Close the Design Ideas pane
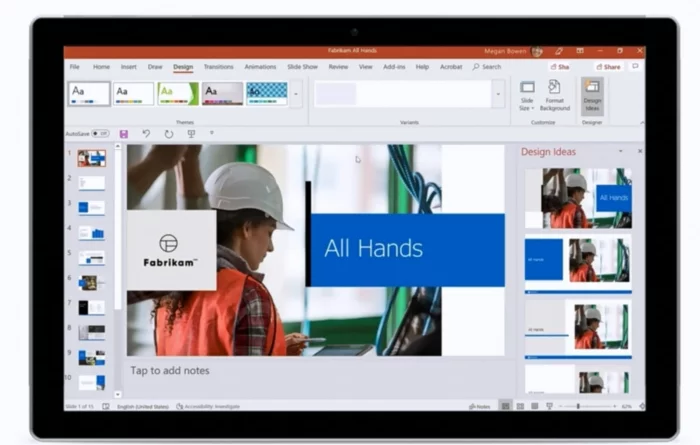Image resolution: width=700 pixels, height=445 pixels. pos(640,151)
